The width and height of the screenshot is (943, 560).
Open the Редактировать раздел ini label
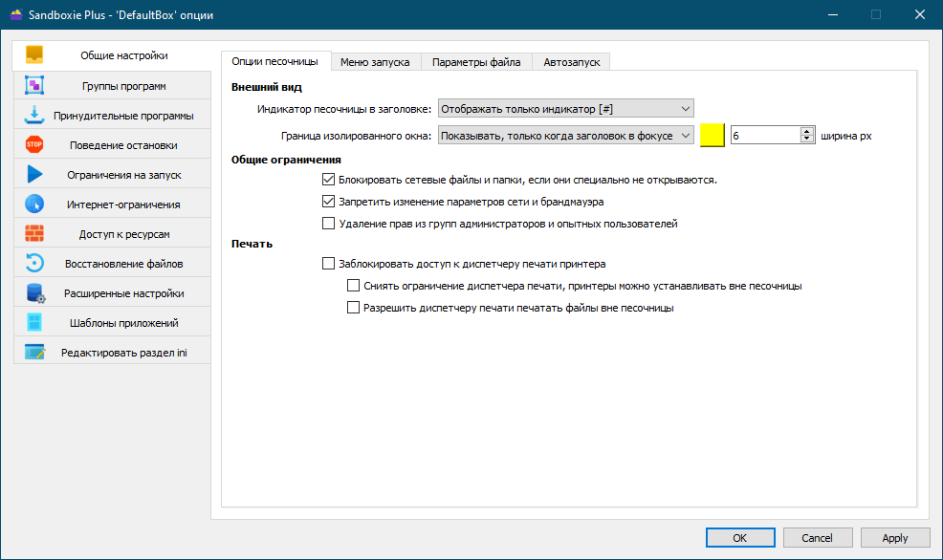124,353
